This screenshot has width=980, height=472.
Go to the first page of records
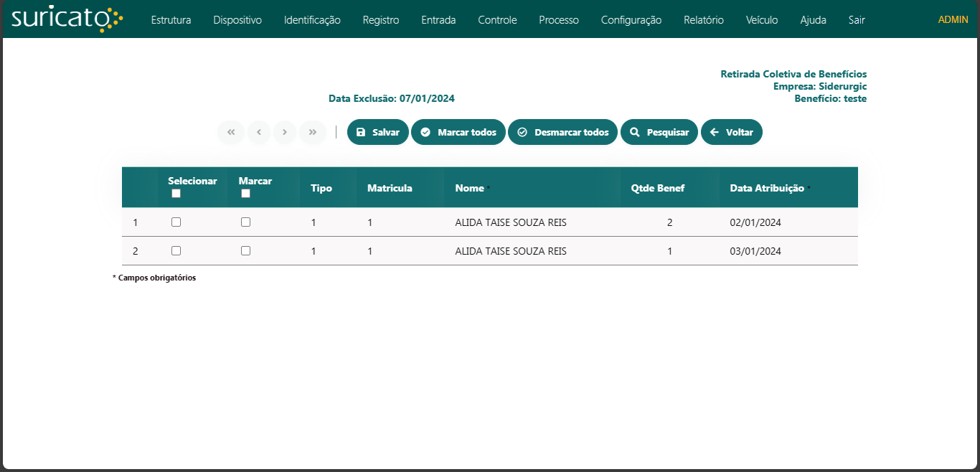231,132
